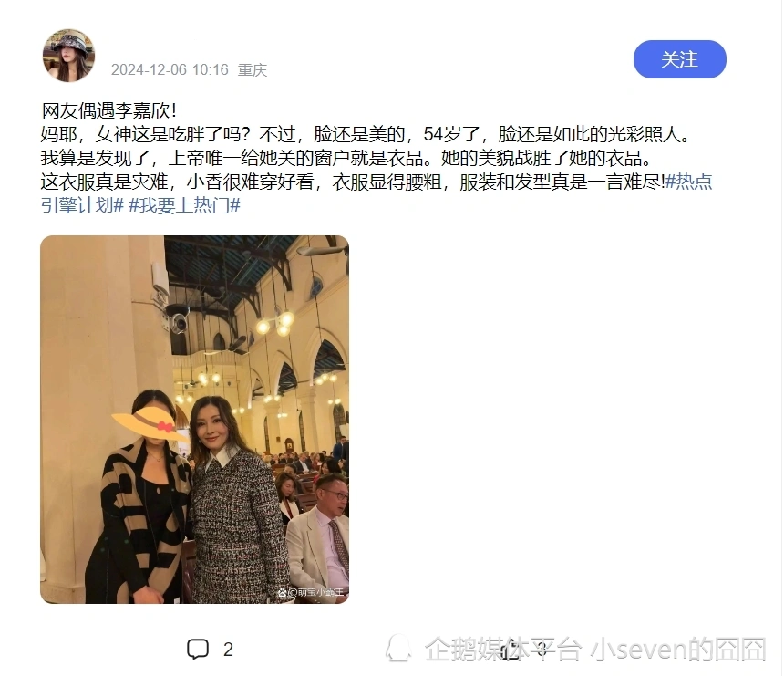The height and width of the screenshot is (676, 784).
Task: Click the straw hat sticker in the photo
Action: point(150,423)
